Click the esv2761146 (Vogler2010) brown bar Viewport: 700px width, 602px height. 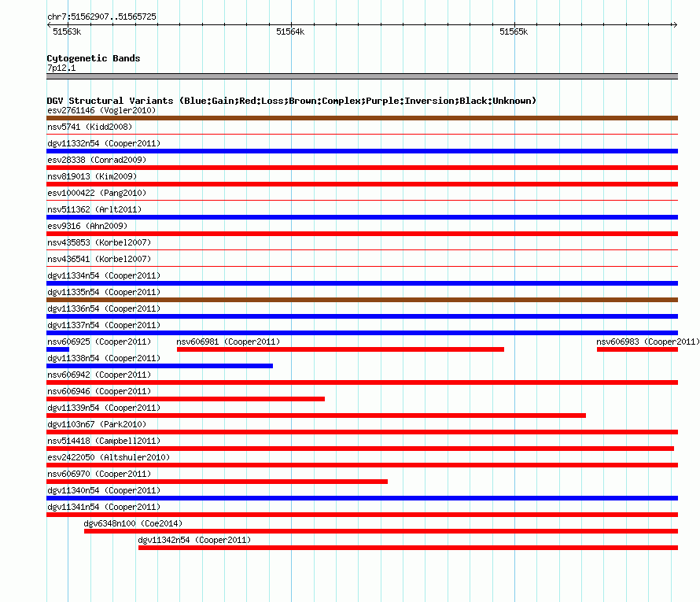(x=362, y=118)
